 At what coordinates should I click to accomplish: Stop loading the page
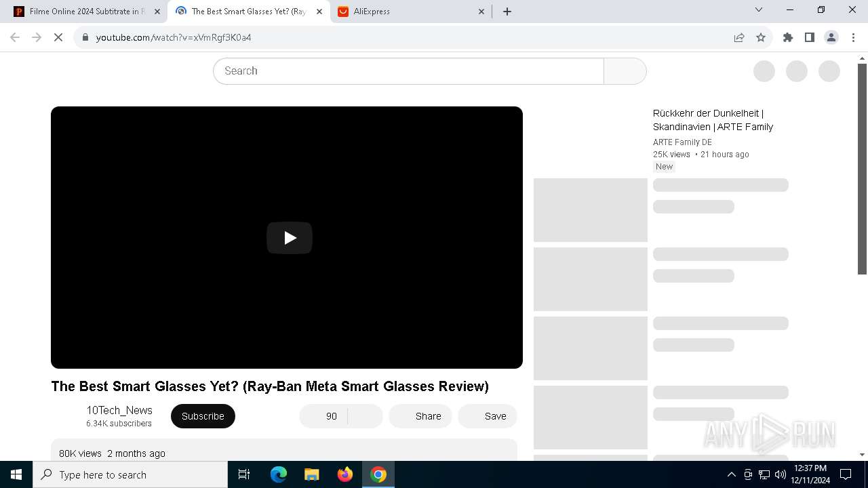coord(58,37)
